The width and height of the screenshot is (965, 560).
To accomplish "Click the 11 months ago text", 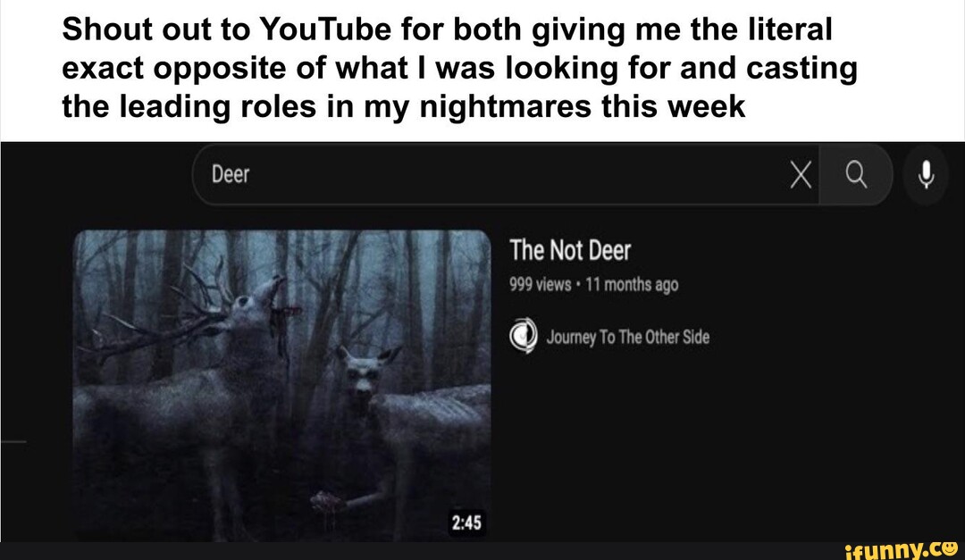I will click(x=632, y=285).
